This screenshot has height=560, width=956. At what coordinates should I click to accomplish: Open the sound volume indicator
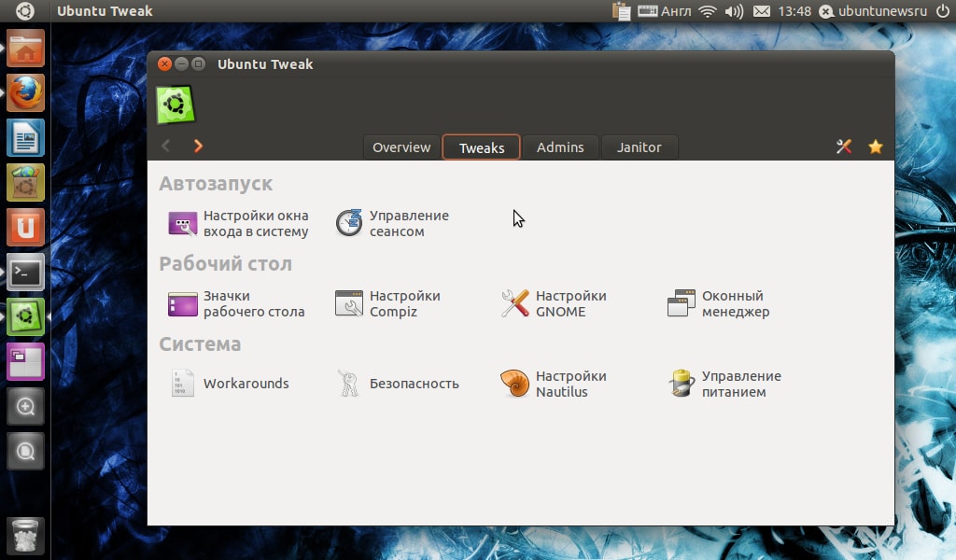click(x=734, y=11)
